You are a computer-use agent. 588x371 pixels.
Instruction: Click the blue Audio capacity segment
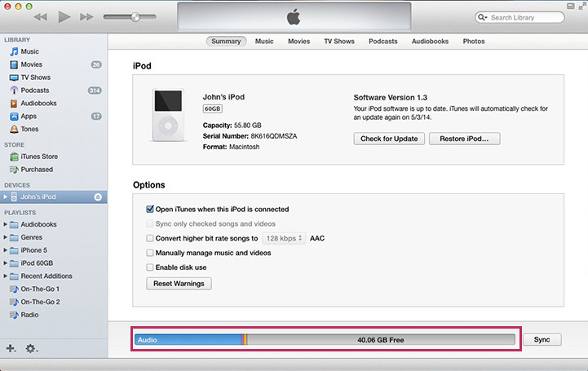188,340
